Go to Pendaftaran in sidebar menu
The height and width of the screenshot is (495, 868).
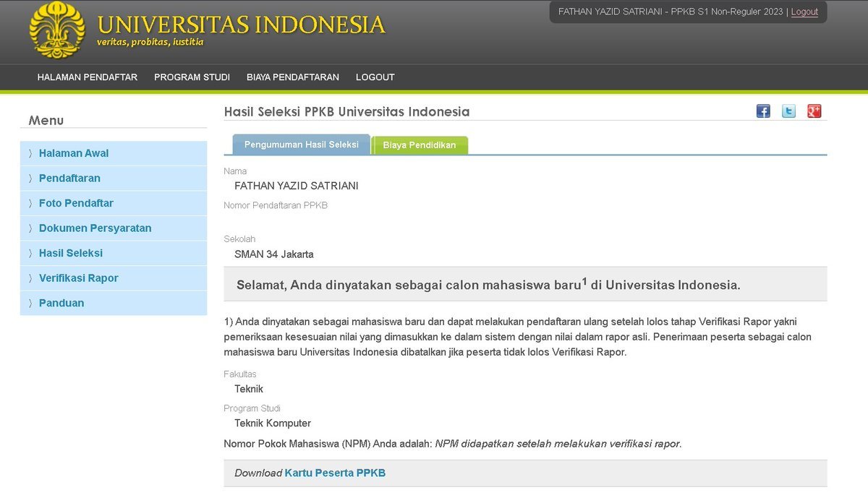(69, 178)
